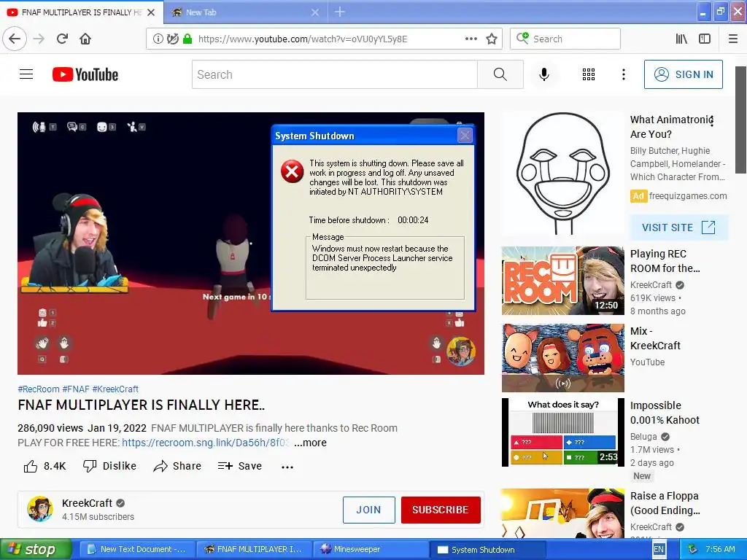Open the KreekCraft channel name link
The width and height of the screenshot is (747, 560).
pyautogui.click(x=87, y=503)
